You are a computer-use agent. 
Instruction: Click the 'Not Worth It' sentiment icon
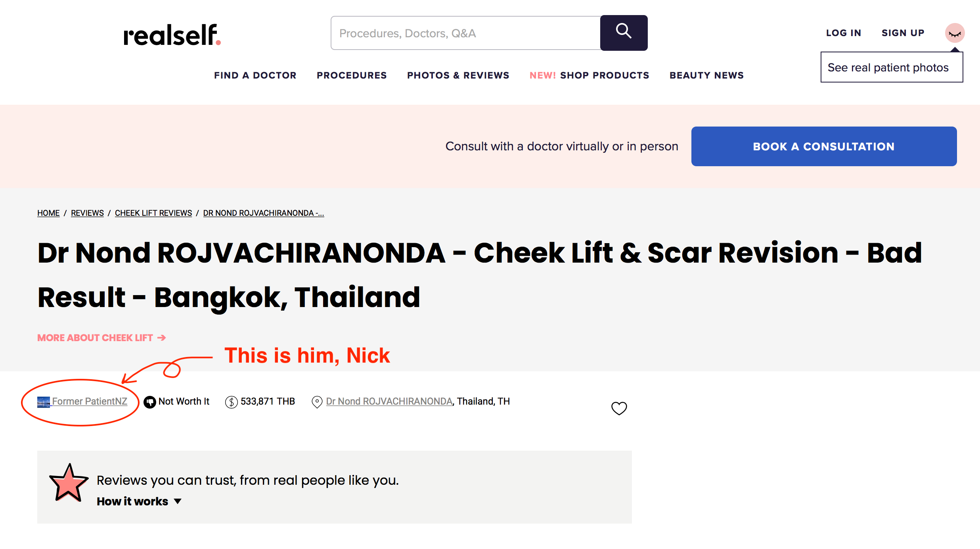tap(149, 401)
